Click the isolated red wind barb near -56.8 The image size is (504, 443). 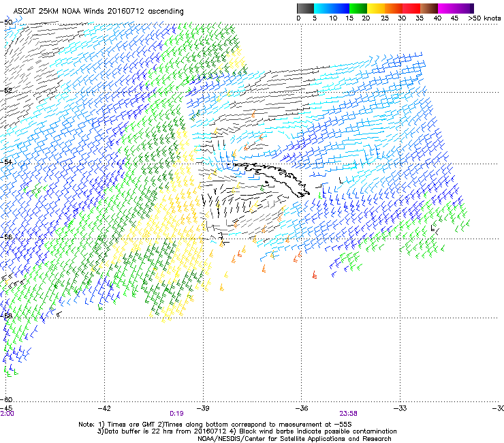point(315,275)
